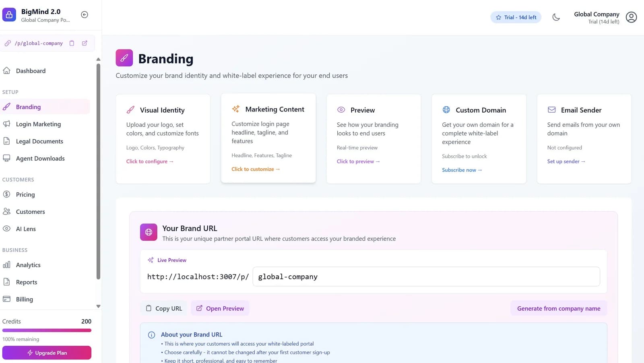The image size is (644, 363).
Task: Click the AI Lens eye icon
Action: [x=7, y=229]
